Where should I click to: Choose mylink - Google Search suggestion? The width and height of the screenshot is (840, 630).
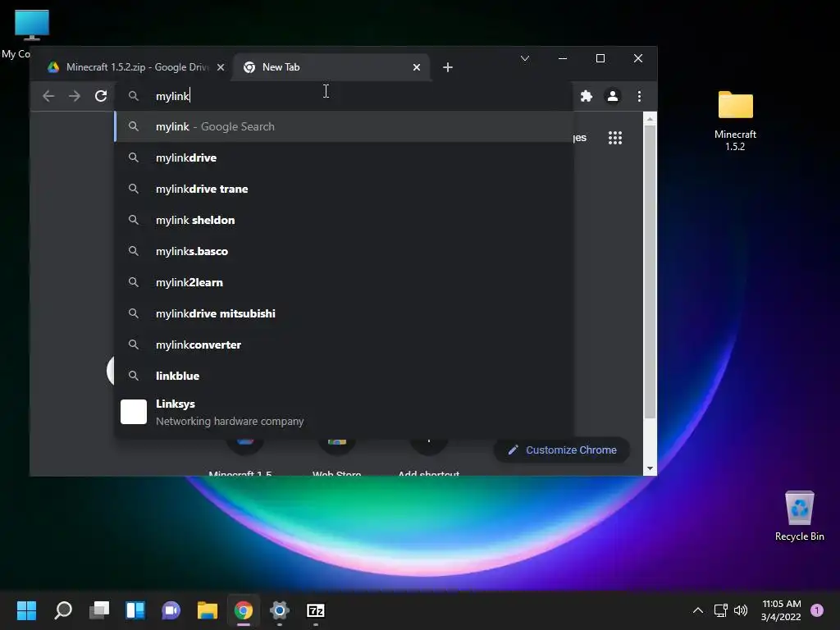tap(344, 126)
